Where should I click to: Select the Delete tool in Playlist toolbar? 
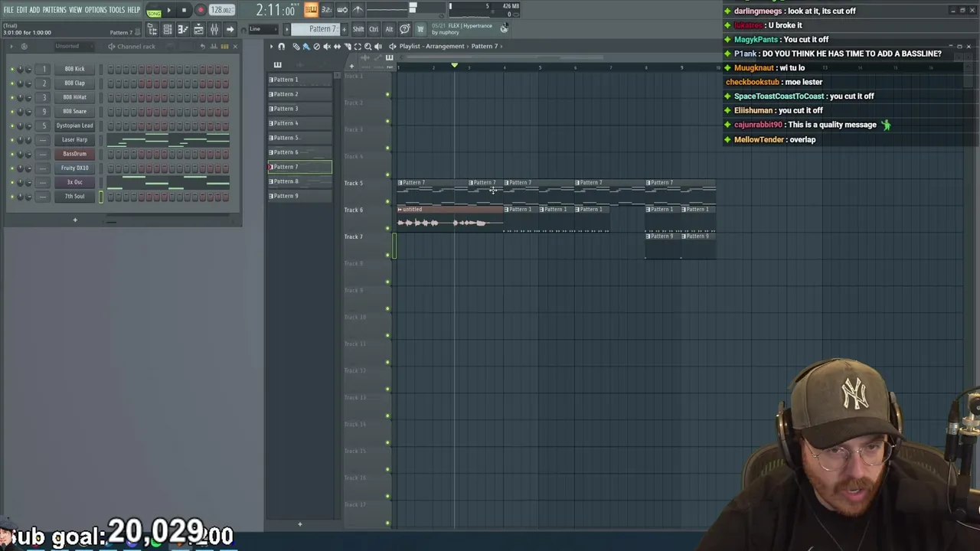tap(316, 46)
